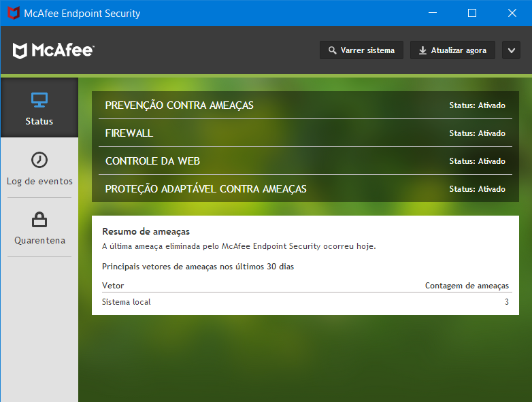
Task: Select the Status monitor icon in sidebar
Action: click(x=39, y=100)
